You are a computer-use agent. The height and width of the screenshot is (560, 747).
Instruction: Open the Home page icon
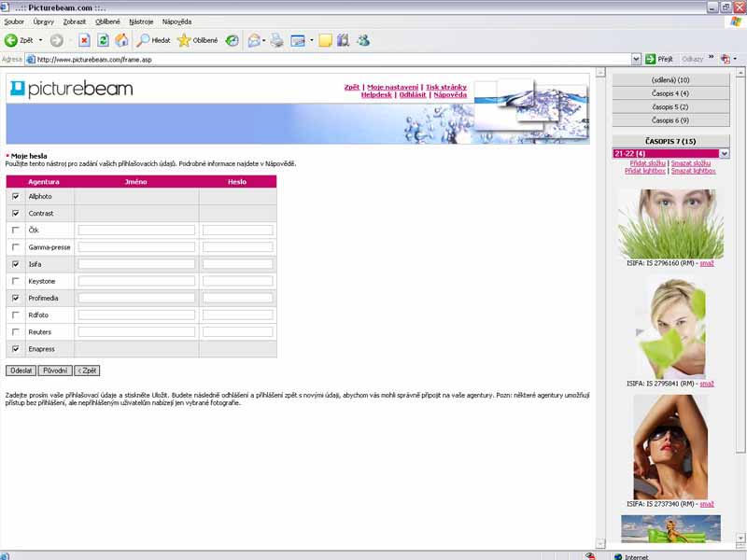point(121,40)
